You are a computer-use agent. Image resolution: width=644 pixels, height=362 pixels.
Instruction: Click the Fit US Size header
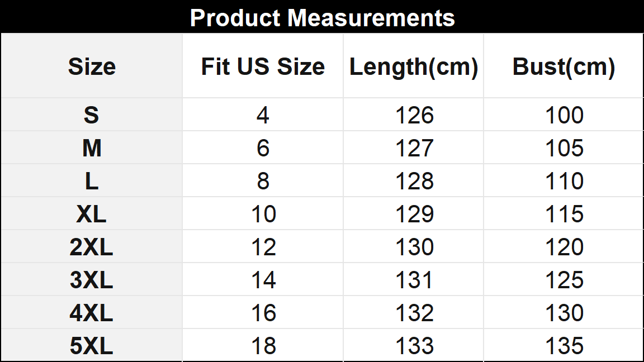click(263, 67)
